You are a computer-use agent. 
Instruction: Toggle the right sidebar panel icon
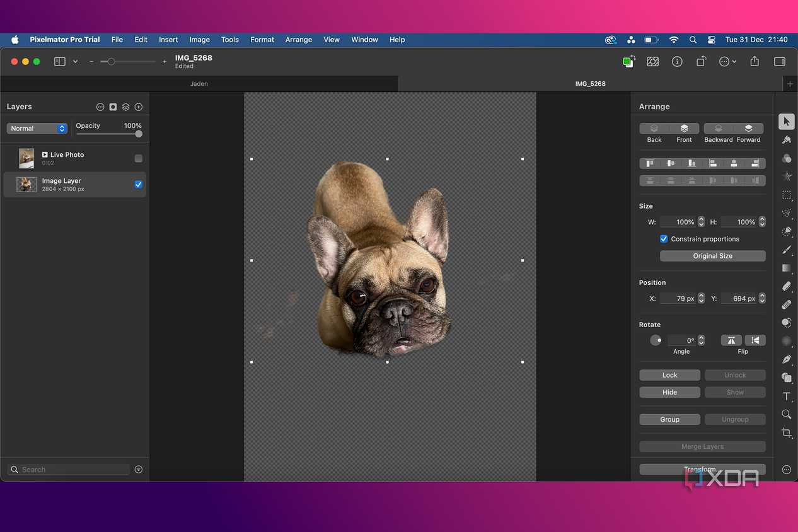click(780, 61)
